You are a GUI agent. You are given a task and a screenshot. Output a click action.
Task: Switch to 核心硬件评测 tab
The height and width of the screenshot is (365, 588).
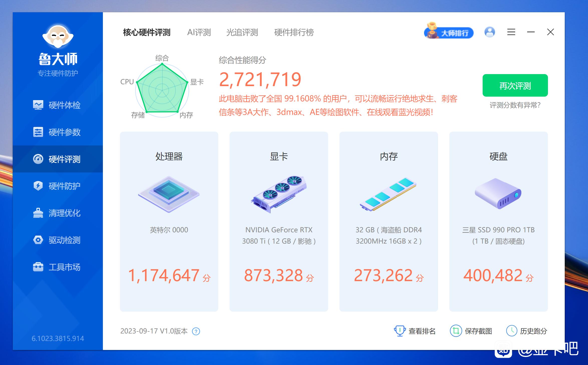[x=147, y=32]
